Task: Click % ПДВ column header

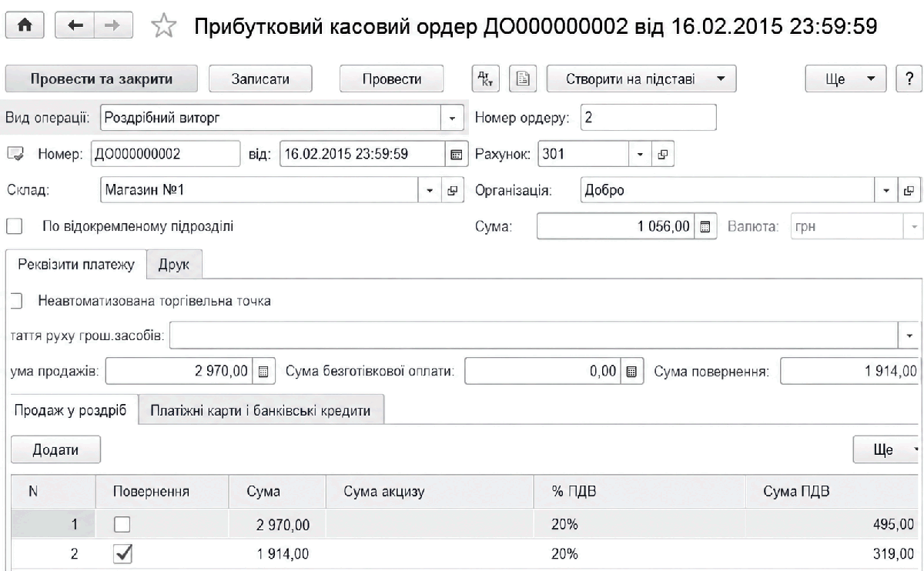Action: click(x=639, y=493)
